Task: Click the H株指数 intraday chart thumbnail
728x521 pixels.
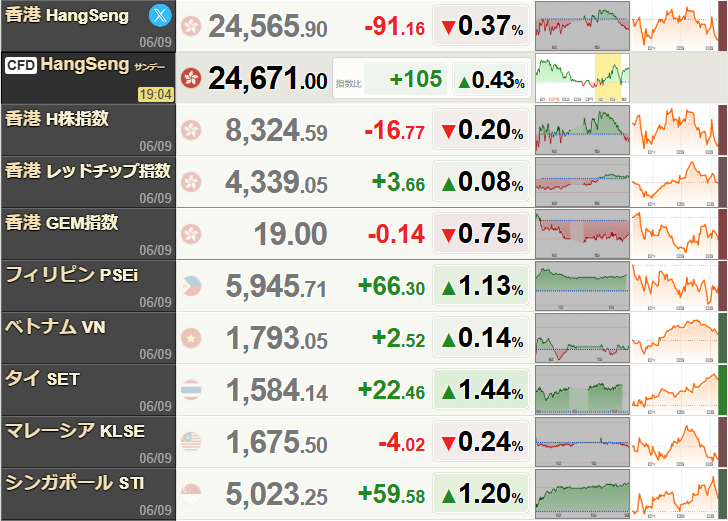Action: click(582, 130)
